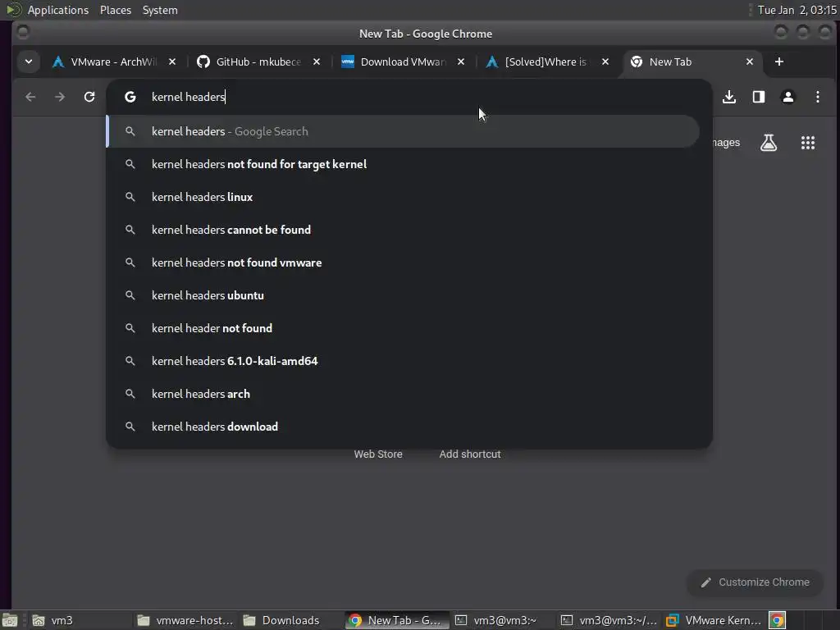
Task: Select suggestion kernel headers download
Action: [403, 427]
